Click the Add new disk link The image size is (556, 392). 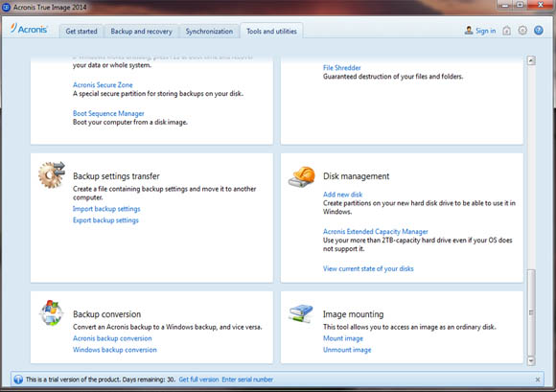click(x=342, y=195)
